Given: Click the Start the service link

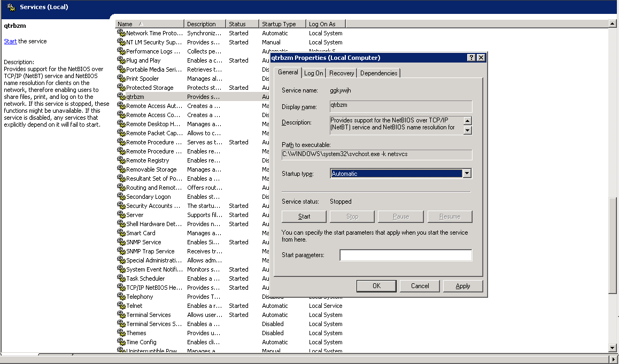Looking at the screenshot, I should point(10,41).
